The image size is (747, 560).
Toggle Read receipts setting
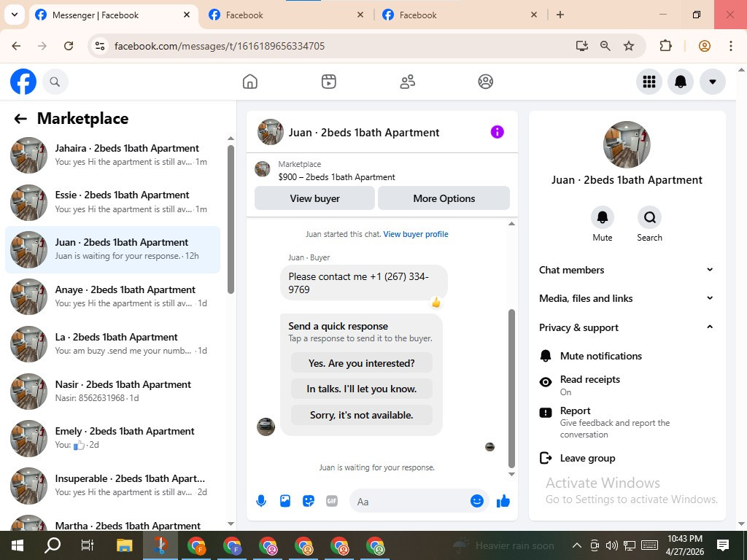tap(627, 385)
